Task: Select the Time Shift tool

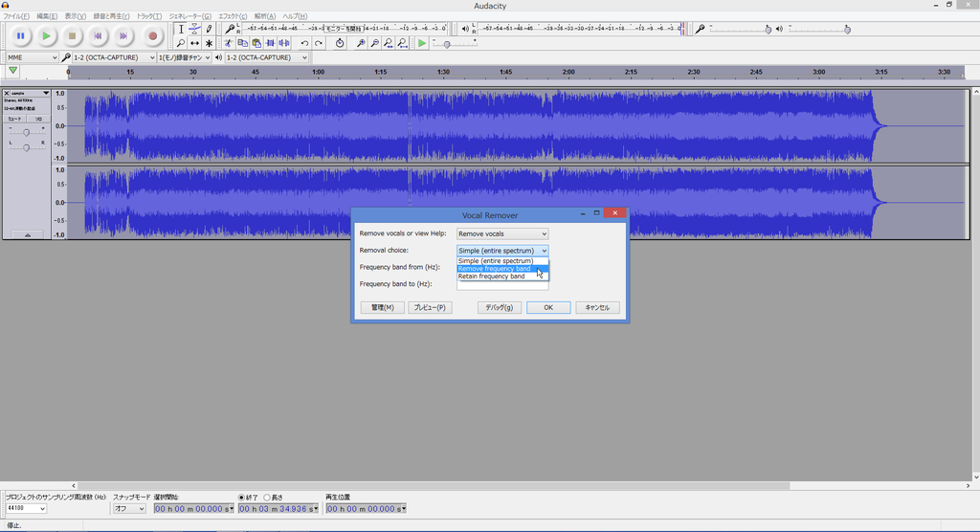Action: point(195,43)
